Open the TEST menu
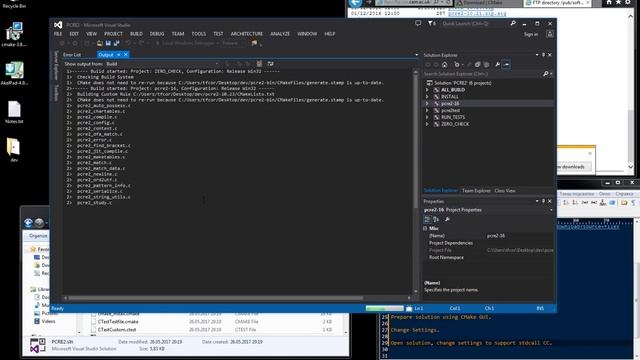 click(218, 34)
